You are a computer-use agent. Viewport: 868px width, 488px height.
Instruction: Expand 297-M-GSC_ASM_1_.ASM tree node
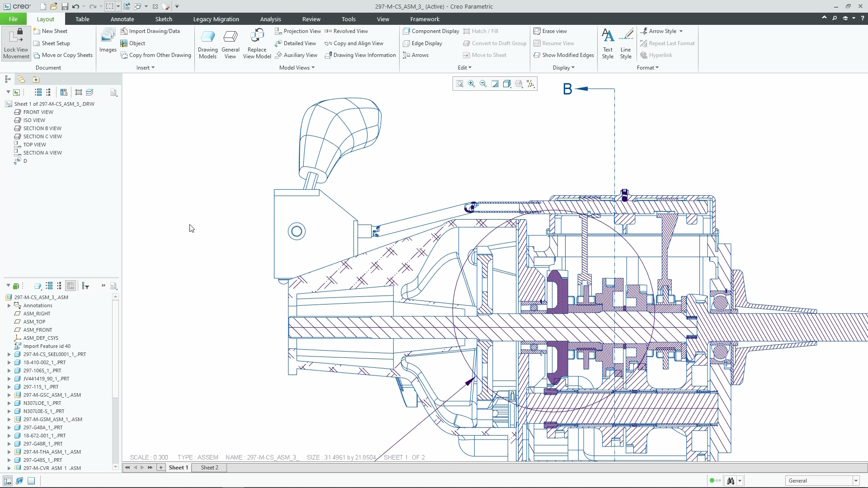pos(9,395)
